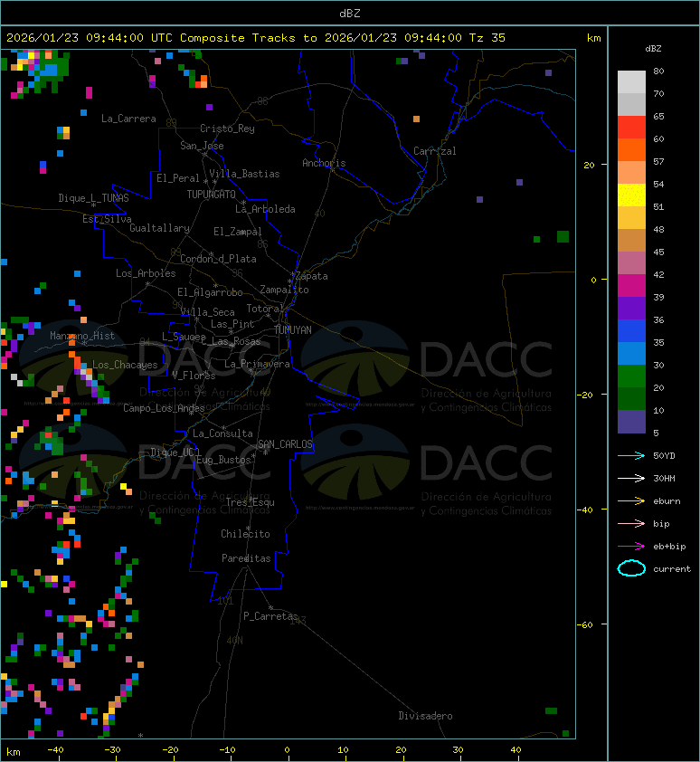Click the Tres_Esqu label
The width and height of the screenshot is (700, 762).
click(x=251, y=502)
